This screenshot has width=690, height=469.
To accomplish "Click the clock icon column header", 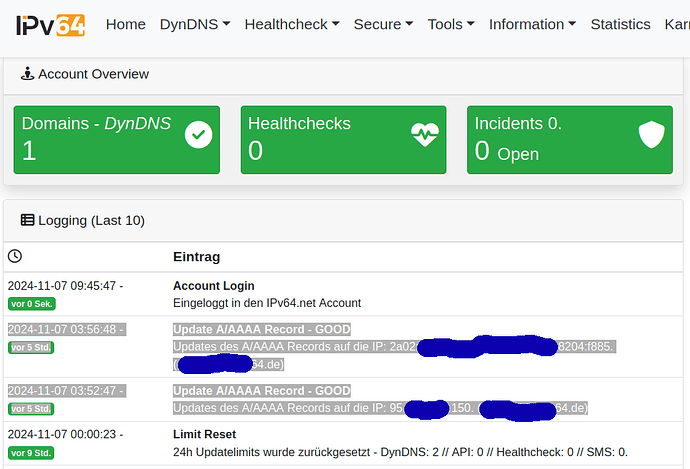I will pos(15,256).
